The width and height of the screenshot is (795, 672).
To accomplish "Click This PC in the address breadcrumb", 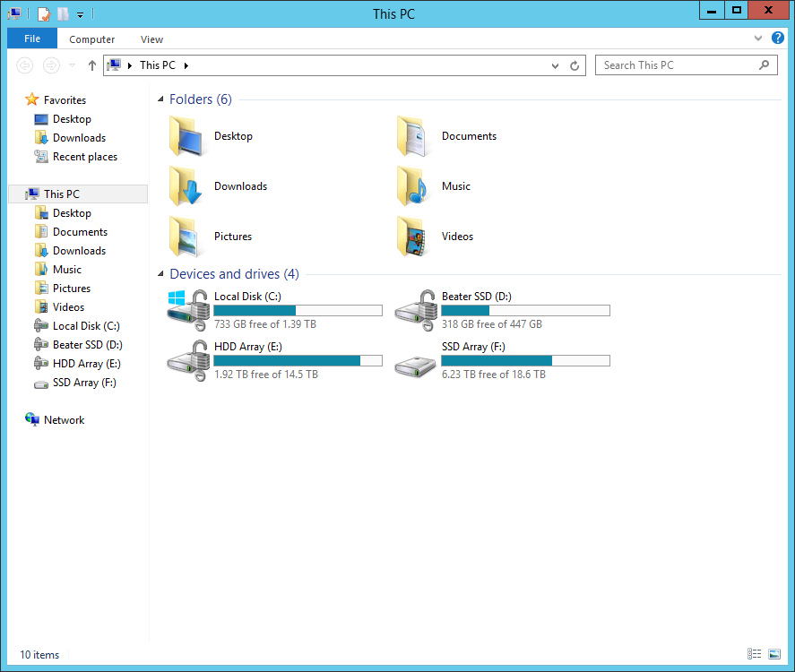I will point(158,65).
